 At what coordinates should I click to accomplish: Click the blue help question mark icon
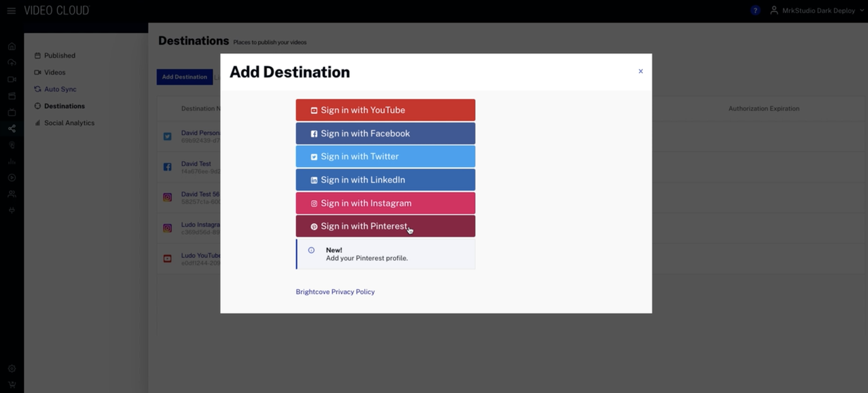coord(755,10)
